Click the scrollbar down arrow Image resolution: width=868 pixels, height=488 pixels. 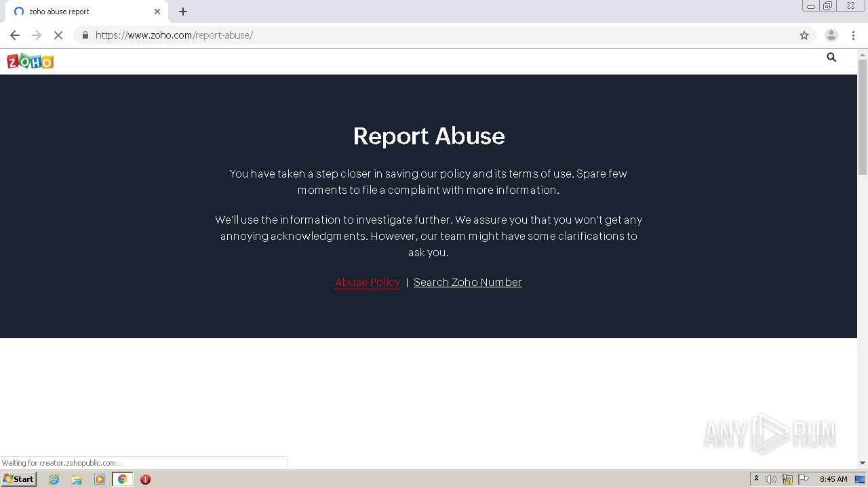pyautogui.click(x=863, y=463)
